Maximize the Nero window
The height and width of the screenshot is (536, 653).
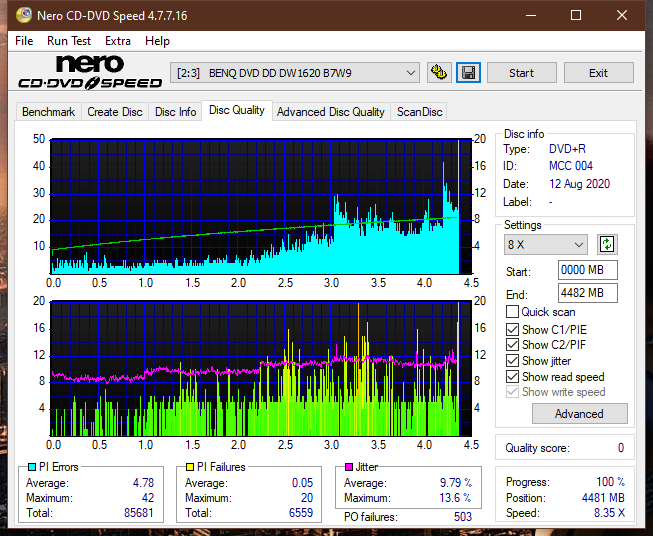(576, 15)
